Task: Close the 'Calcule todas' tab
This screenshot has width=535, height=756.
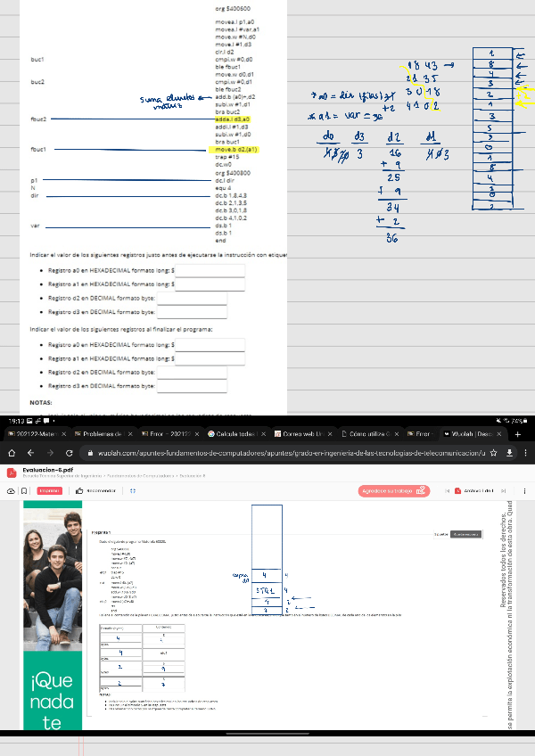Action: pos(263,434)
